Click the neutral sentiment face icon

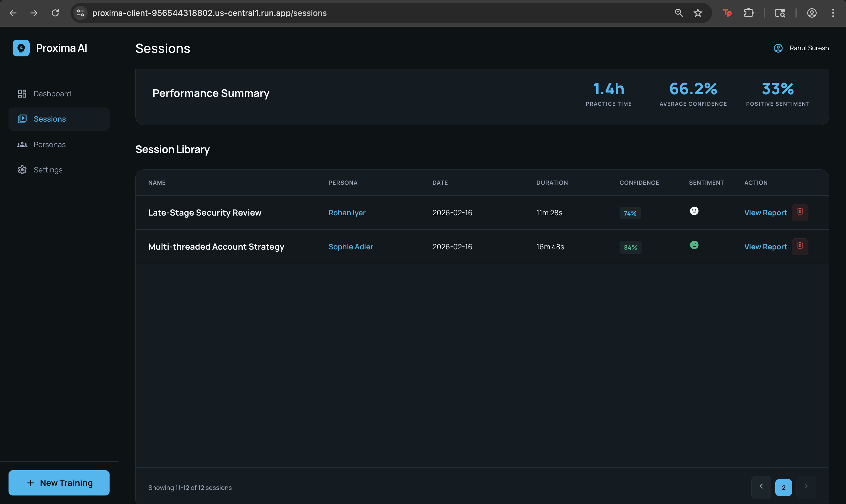[694, 211]
